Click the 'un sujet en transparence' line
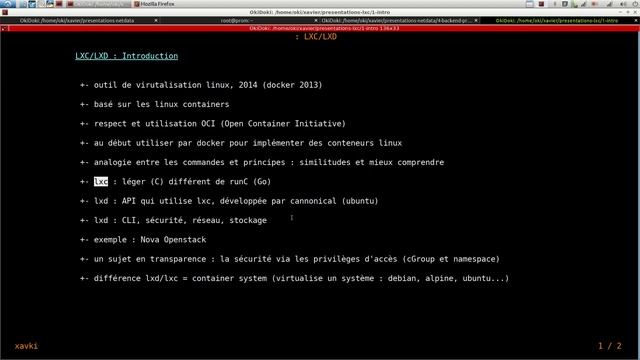Viewport: 640px width, 360px height. (x=297, y=259)
